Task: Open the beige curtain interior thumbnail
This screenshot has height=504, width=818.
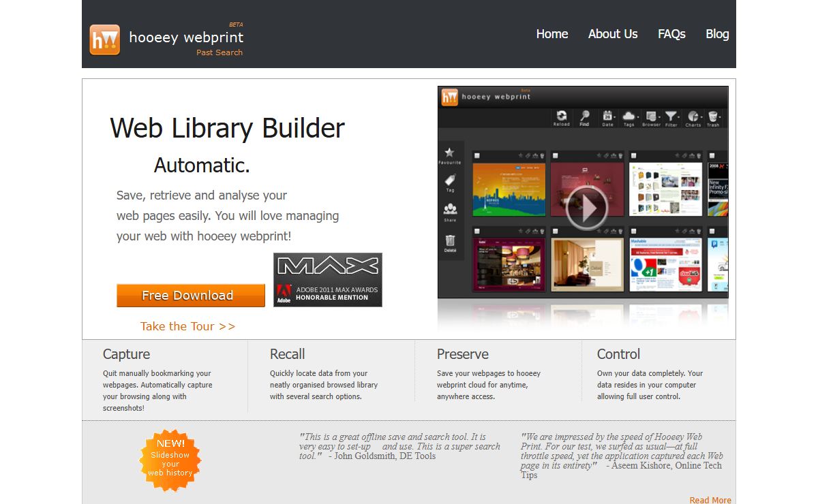Action: (587, 265)
